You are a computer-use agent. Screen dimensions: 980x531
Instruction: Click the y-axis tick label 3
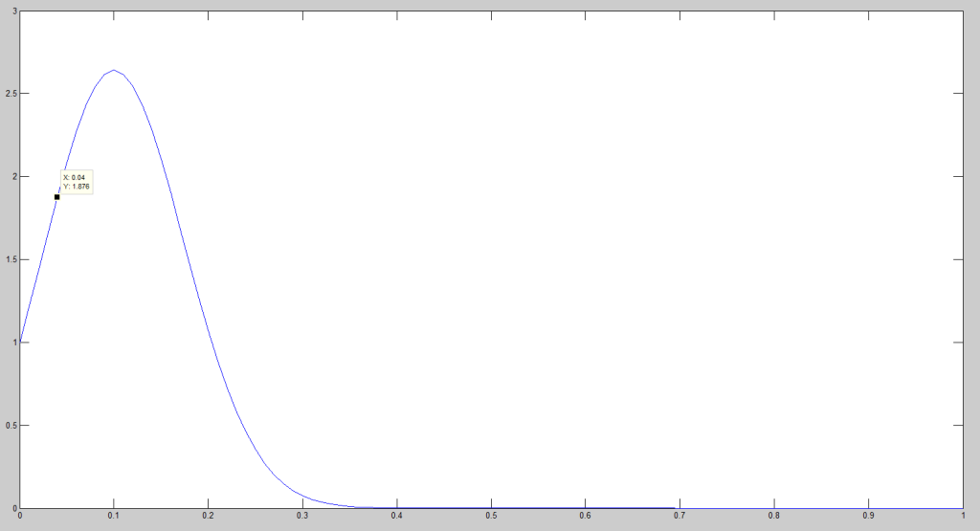coord(13,11)
